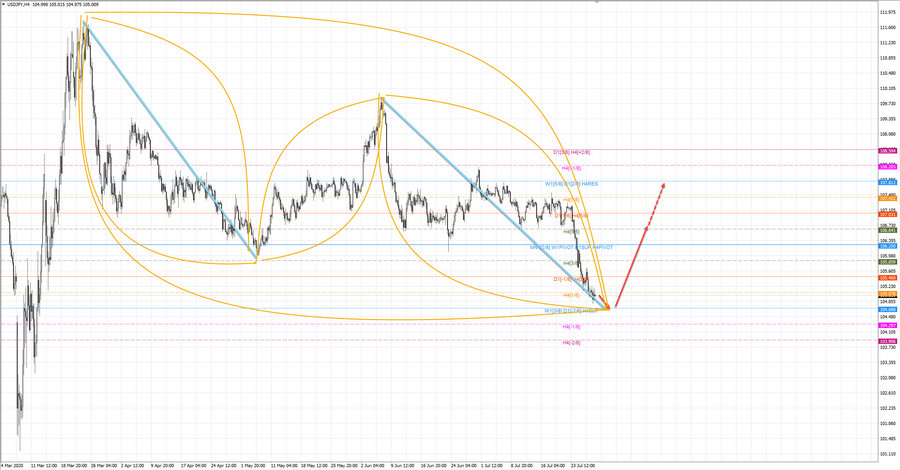The image size is (900, 470).
Task: Click the magenta 108.203 price tag
Action: tap(887, 166)
